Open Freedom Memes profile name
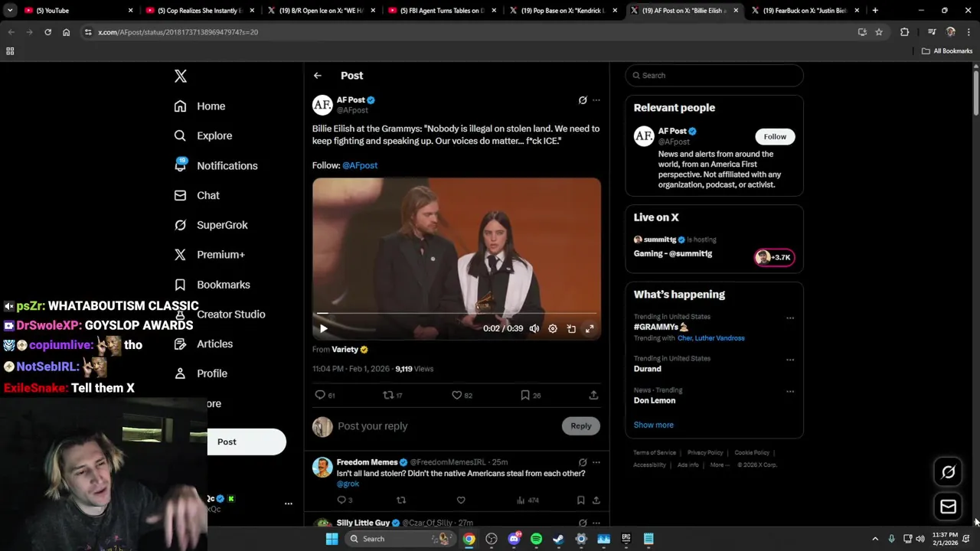The height and width of the screenshot is (551, 980). [x=367, y=462]
